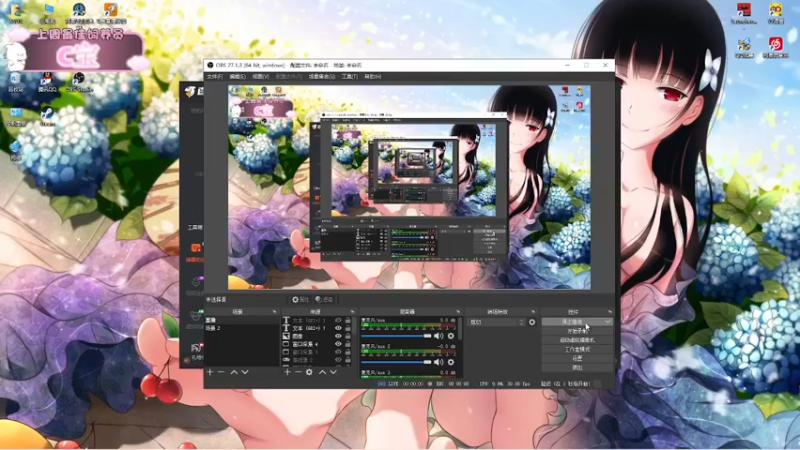Image resolution: width=800 pixels, height=450 pixels.
Task: Open the 腾讯QQ desktop shortcut
Action: point(46,82)
